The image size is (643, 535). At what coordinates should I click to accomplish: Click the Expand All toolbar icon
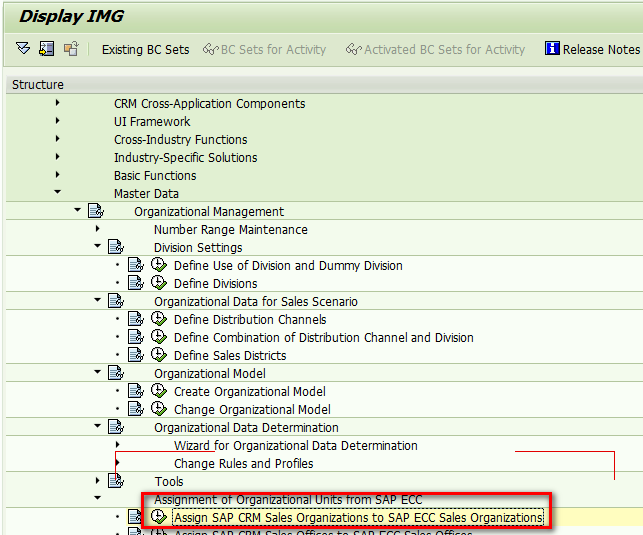(x=23, y=49)
